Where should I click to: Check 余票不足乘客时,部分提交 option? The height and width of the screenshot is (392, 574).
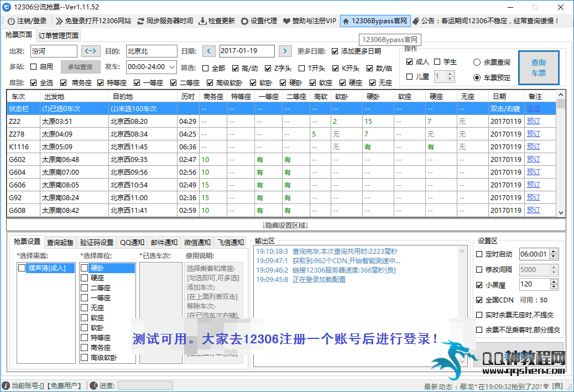point(479,330)
